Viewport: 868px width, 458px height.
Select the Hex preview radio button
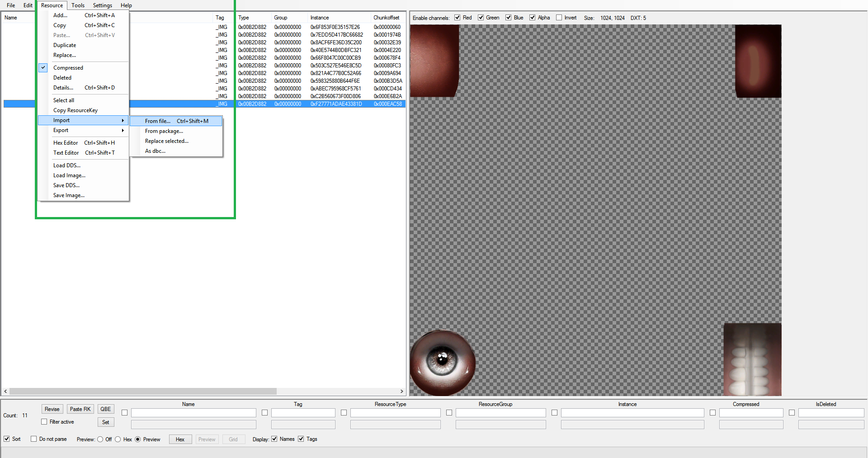pos(118,439)
